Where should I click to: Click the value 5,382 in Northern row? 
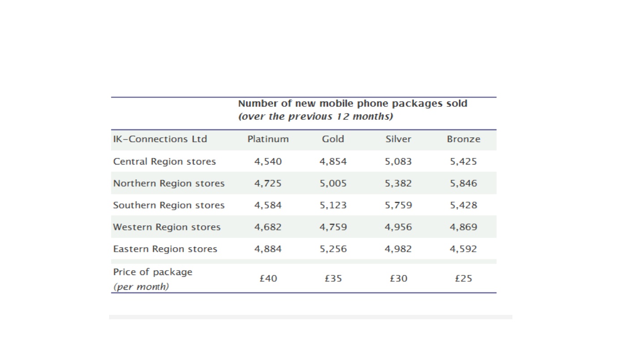point(398,183)
